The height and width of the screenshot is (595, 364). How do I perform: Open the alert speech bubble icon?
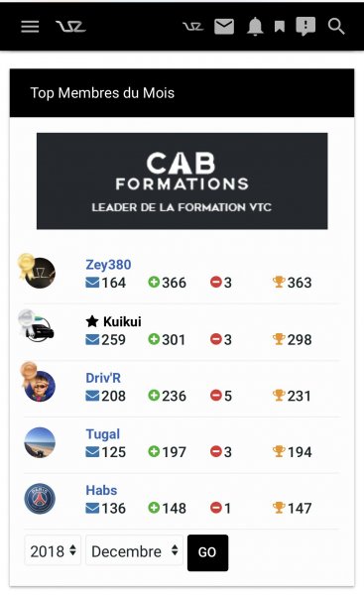(x=305, y=27)
